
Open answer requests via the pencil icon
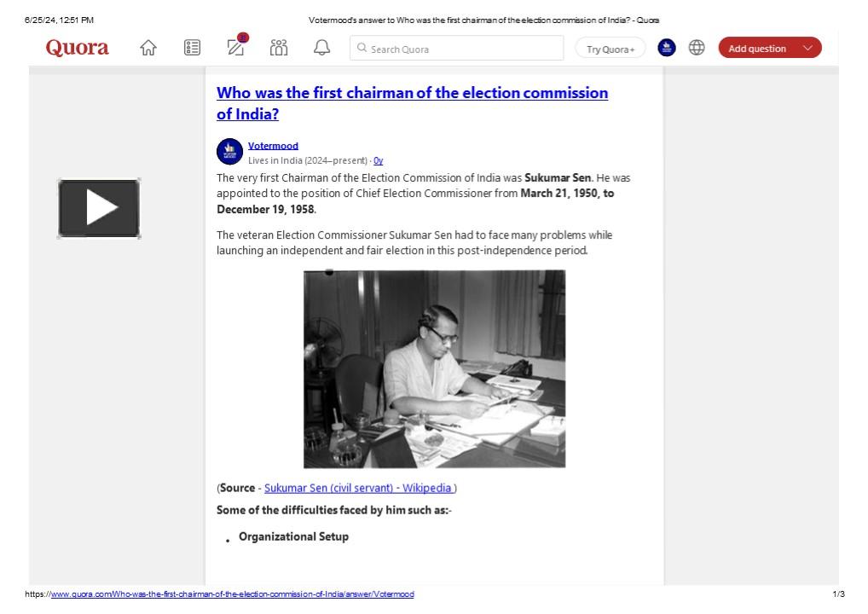point(235,49)
